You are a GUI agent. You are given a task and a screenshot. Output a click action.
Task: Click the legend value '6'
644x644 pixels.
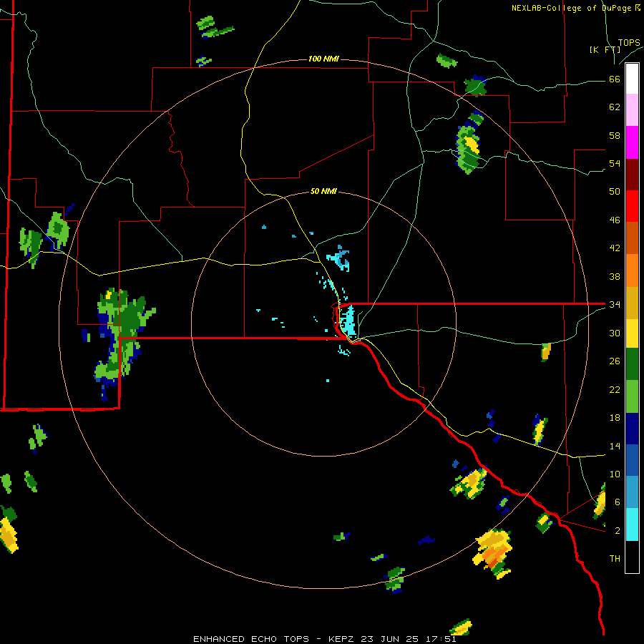click(x=618, y=502)
